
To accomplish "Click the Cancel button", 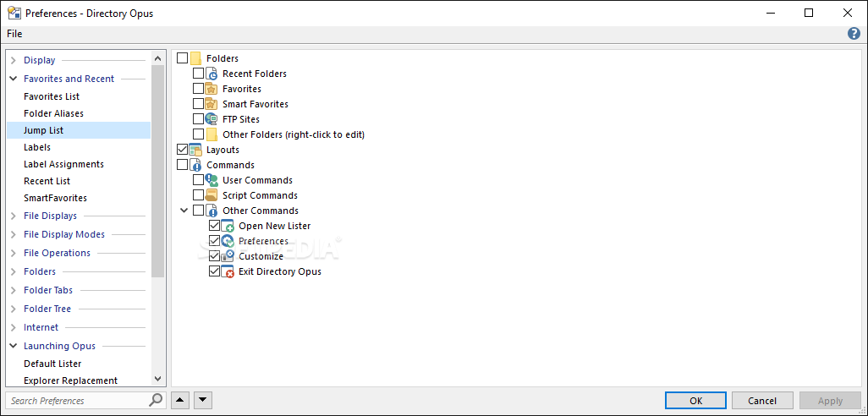I will pos(762,401).
